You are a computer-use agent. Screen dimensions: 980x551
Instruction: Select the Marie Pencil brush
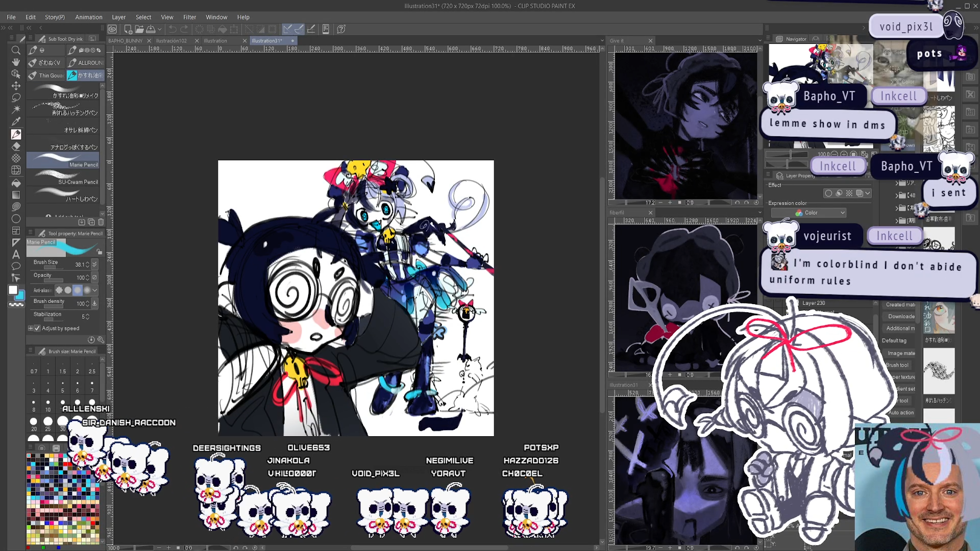(64, 160)
